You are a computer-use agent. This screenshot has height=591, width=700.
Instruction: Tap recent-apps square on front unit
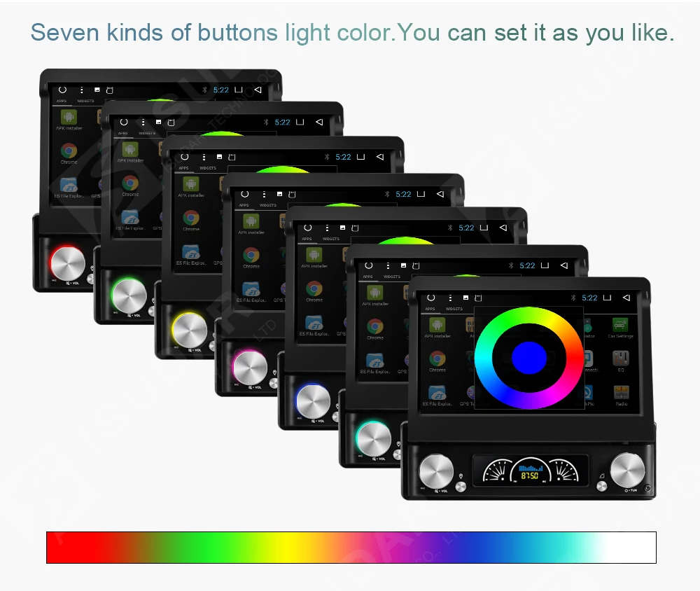[607, 298]
